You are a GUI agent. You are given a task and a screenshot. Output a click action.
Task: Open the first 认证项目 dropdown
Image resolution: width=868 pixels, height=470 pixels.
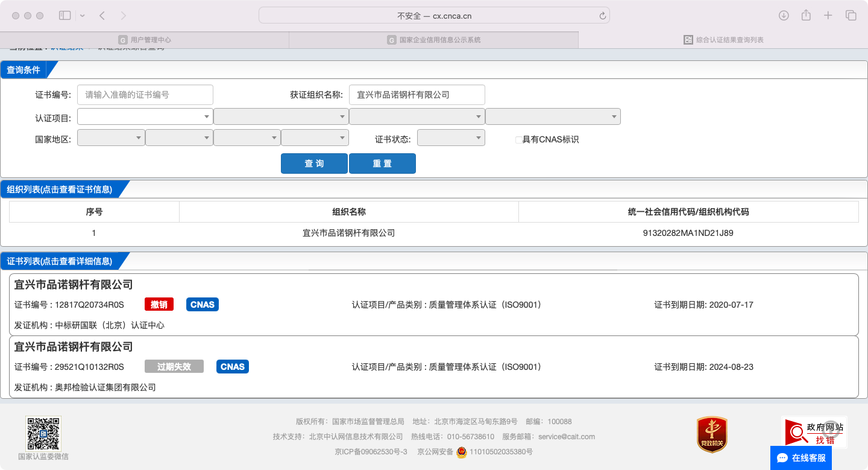pos(145,116)
